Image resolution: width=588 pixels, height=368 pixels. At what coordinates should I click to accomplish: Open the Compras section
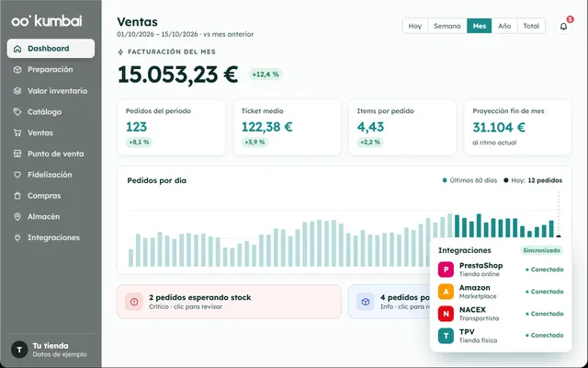click(51, 196)
